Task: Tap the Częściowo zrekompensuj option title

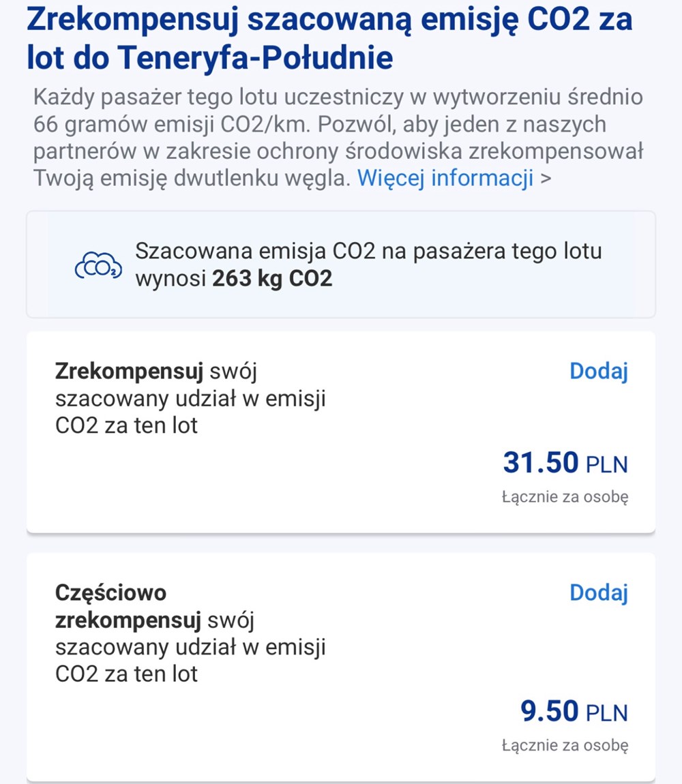Action: (x=129, y=607)
